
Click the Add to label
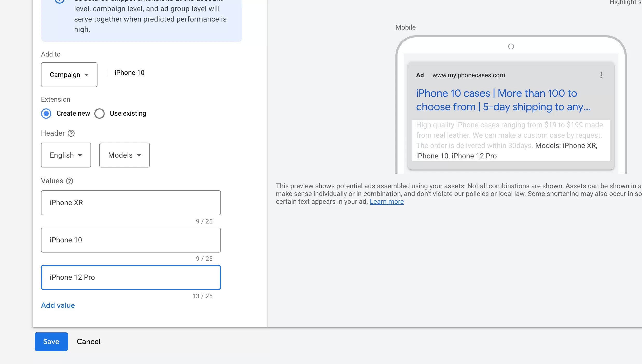(x=51, y=54)
